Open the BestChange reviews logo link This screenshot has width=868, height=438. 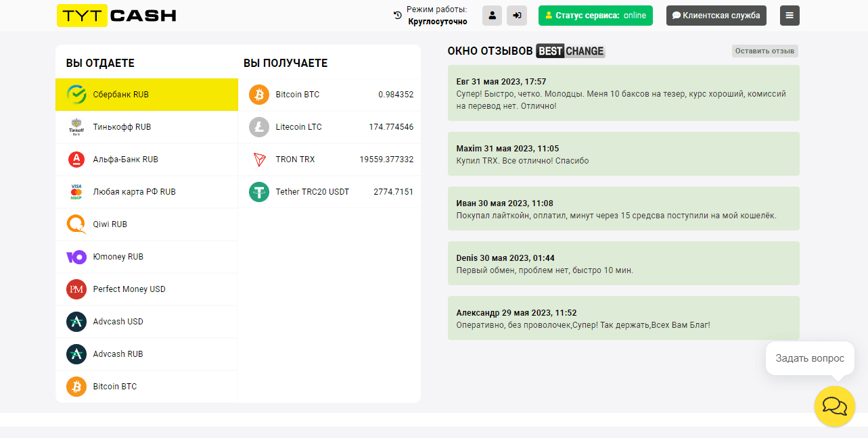(570, 51)
